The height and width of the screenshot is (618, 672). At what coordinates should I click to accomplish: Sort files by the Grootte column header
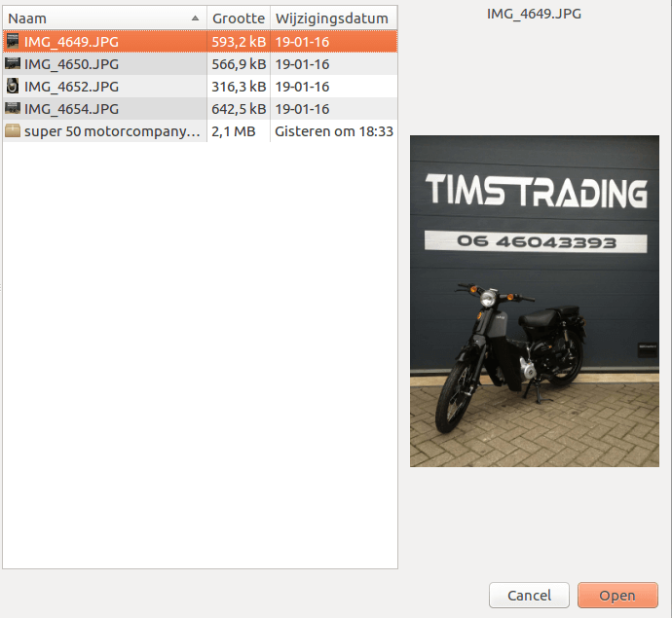coord(239,18)
